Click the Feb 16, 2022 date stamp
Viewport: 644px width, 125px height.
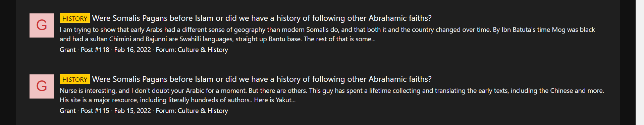pyautogui.click(x=132, y=50)
